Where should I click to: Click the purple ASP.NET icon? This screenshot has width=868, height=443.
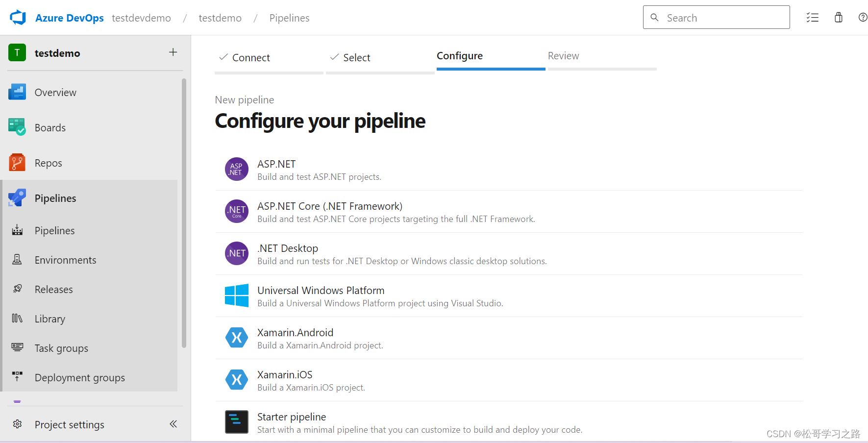click(x=237, y=169)
